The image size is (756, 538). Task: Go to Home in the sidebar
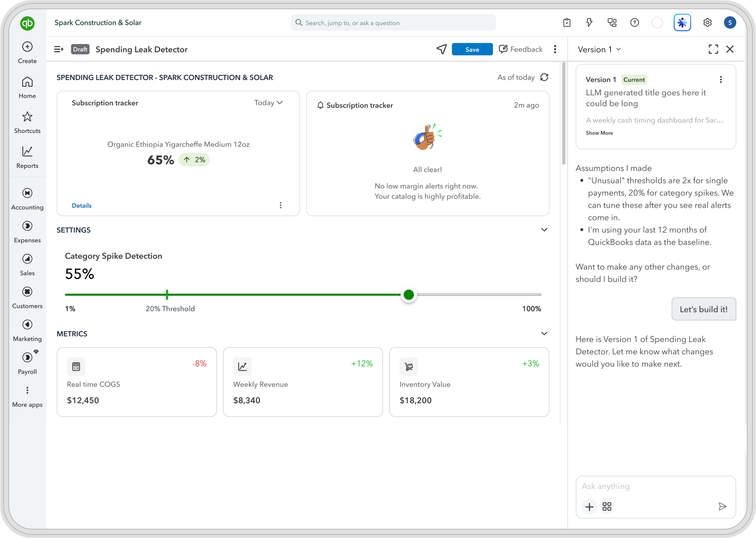coord(27,88)
